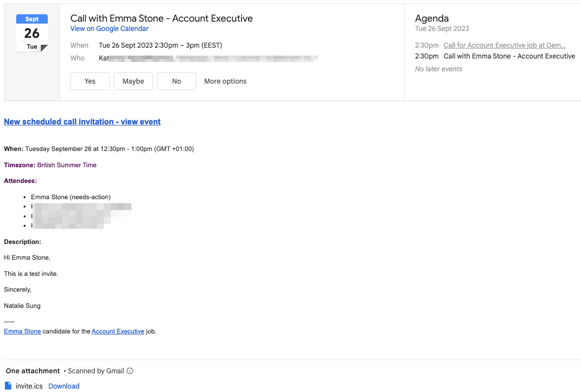The image size is (581, 392).
Task: Open More options for the RSVP response
Action: point(225,81)
